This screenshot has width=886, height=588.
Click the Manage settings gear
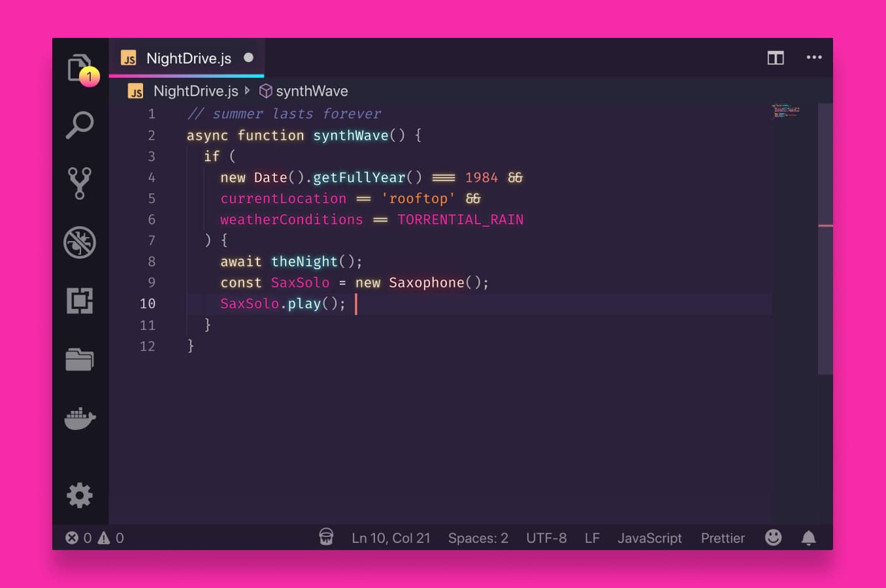[80, 495]
